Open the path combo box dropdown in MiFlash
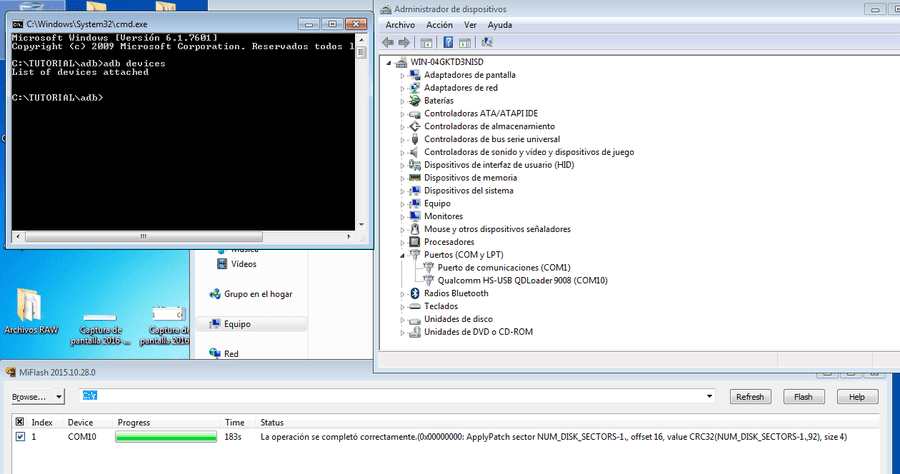Viewport: 900px width, 474px height. pyautogui.click(x=709, y=396)
